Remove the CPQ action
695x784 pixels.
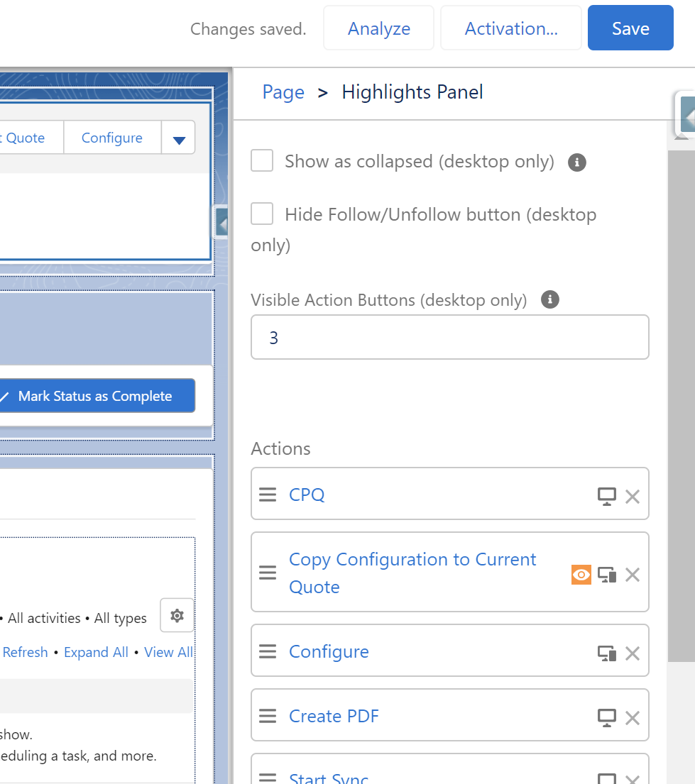(633, 497)
